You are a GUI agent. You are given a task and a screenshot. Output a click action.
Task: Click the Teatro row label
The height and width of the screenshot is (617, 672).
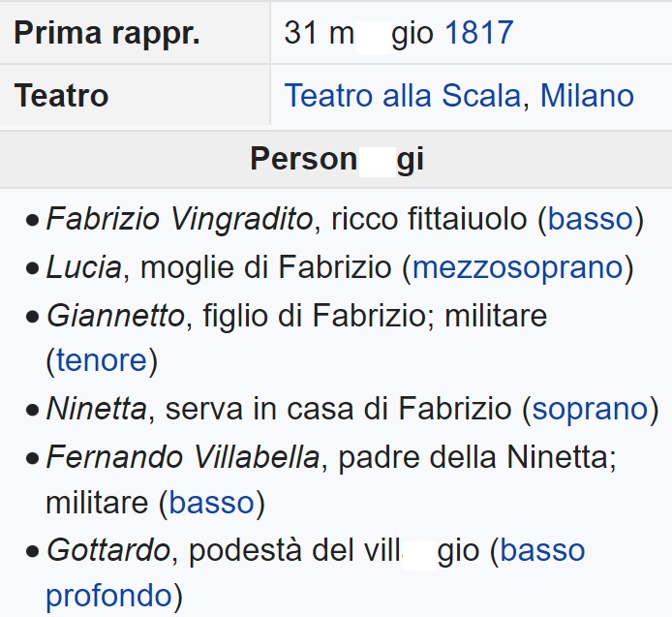tap(61, 96)
